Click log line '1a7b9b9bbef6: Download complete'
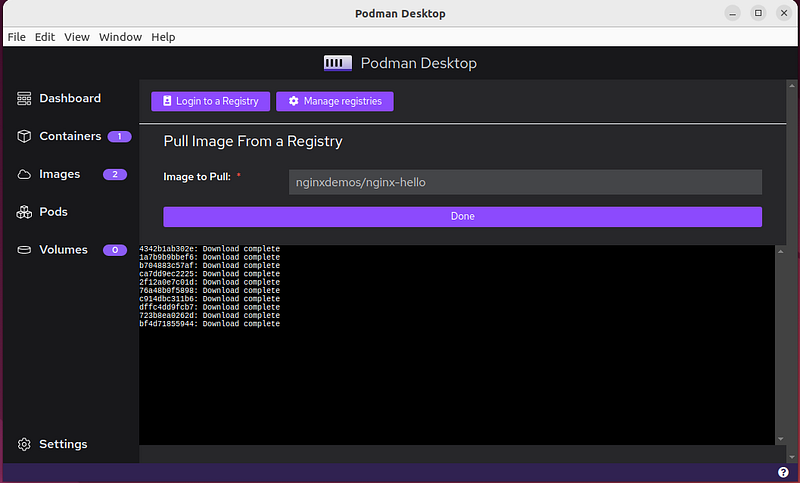This screenshot has width=800, height=483. click(x=209, y=257)
